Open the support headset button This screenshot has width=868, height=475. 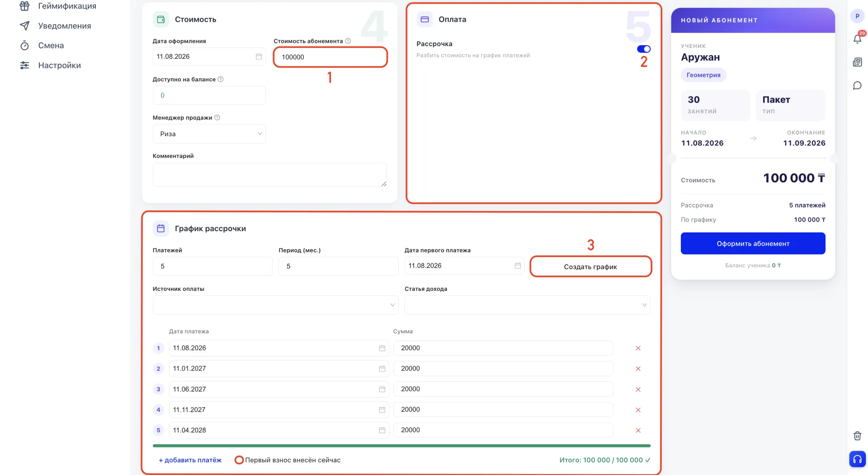point(857,459)
